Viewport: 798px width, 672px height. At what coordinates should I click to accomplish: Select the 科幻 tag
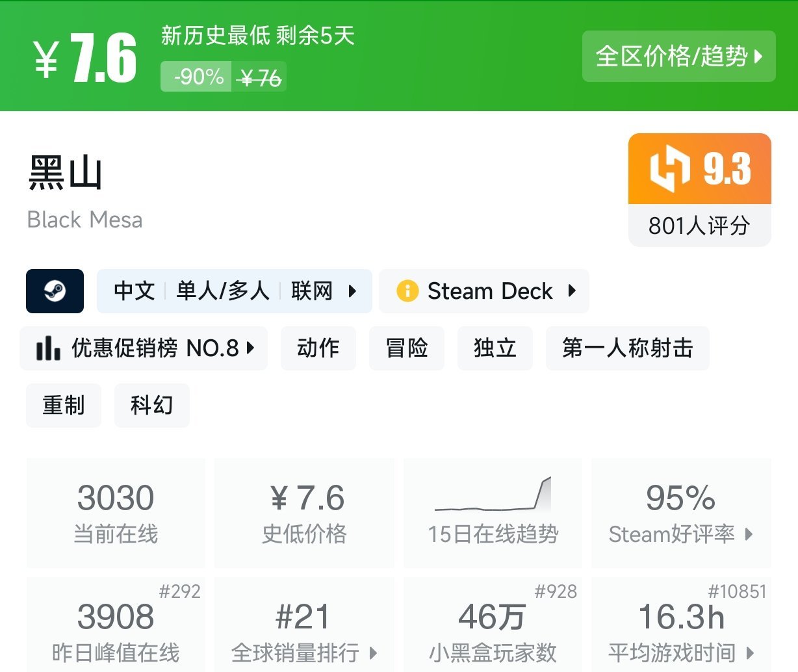152,406
